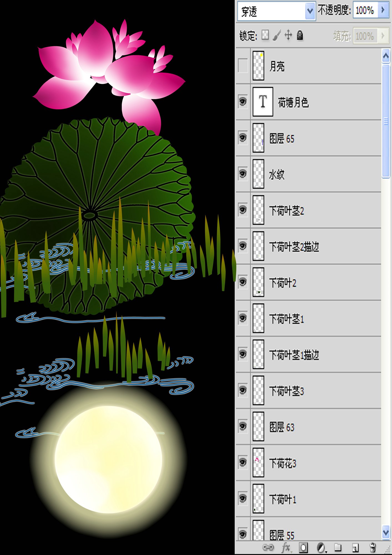Hide the 下荷叶2 layer

coord(243,282)
